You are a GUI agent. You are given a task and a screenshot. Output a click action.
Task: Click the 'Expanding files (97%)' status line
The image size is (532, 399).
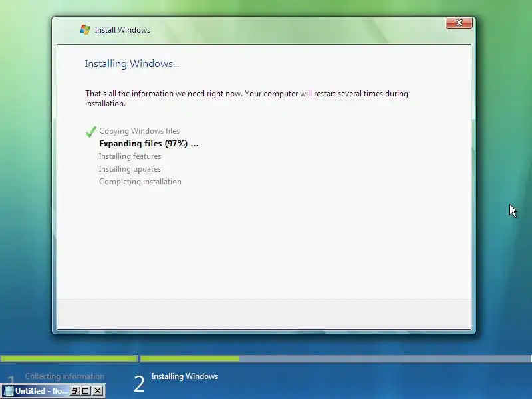pyautogui.click(x=148, y=144)
